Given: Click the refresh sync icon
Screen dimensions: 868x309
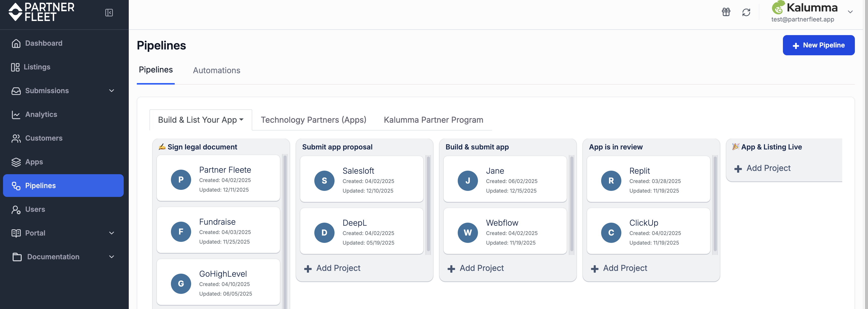Looking at the screenshot, I should [x=746, y=12].
